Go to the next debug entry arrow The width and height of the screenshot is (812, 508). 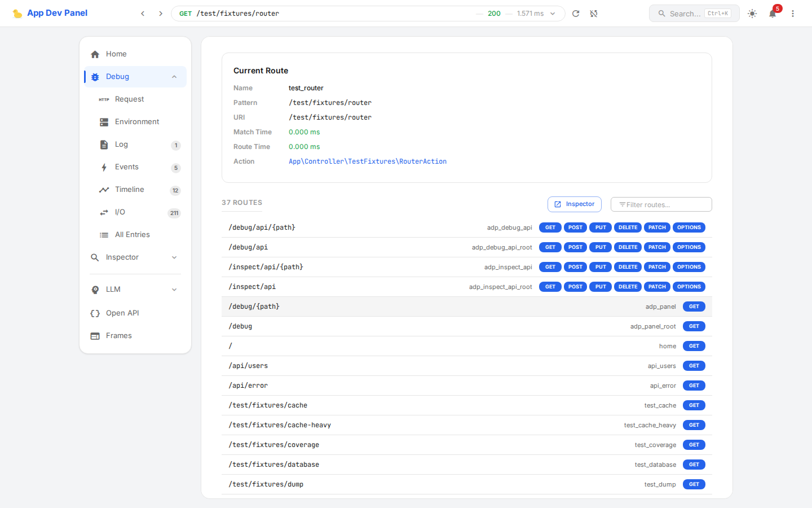pos(161,14)
